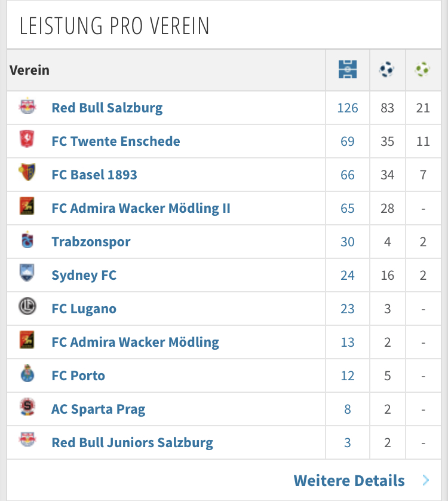Open the Red Bull Juniors Salzburg link
Screen dimensions: 448x501
pos(132,443)
